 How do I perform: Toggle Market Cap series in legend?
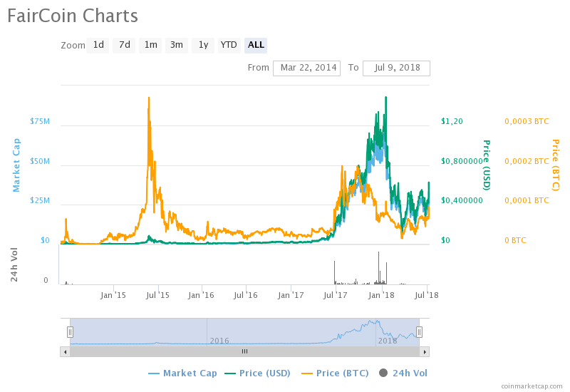point(183,373)
